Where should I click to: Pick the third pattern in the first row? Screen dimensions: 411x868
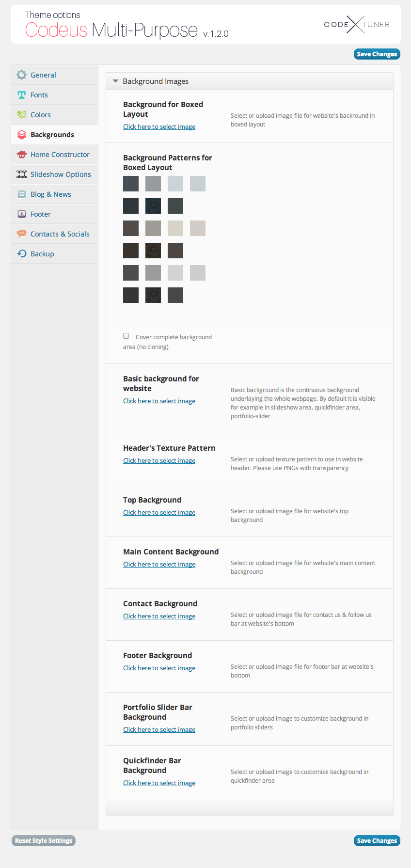point(175,184)
